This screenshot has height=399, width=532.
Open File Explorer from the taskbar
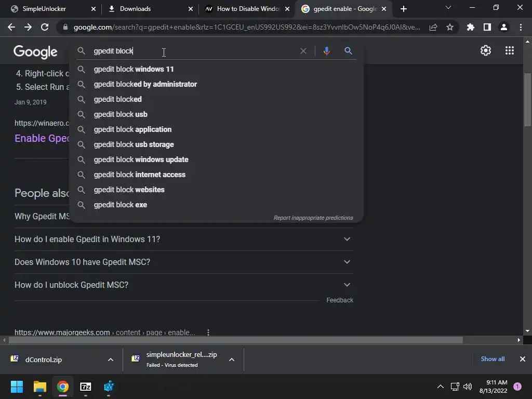(x=39, y=387)
